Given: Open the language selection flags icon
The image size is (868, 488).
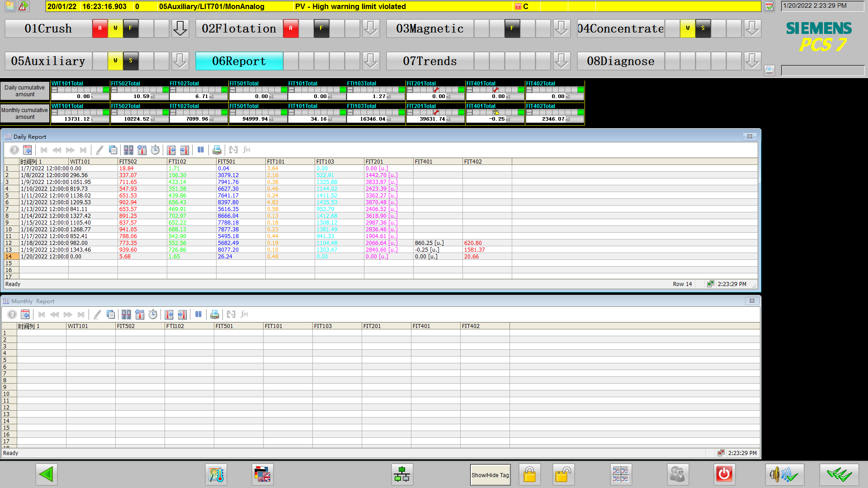Looking at the screenshot, I should tap(263, 474).
